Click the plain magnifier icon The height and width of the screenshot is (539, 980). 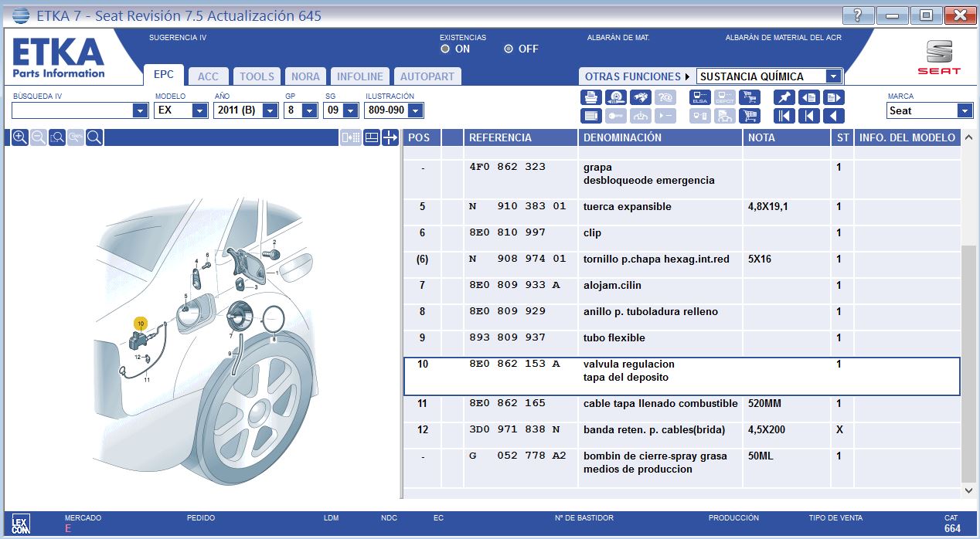(94, 137)
